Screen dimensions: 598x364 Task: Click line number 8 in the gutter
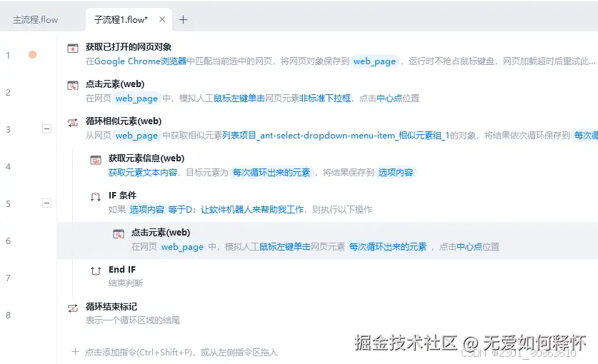(8, 315)
